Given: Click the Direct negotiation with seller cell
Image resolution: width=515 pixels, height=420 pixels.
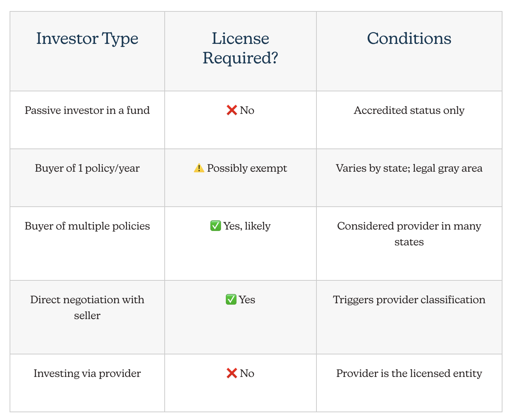Looking at the screenshot, I should [x=87, y=317].
